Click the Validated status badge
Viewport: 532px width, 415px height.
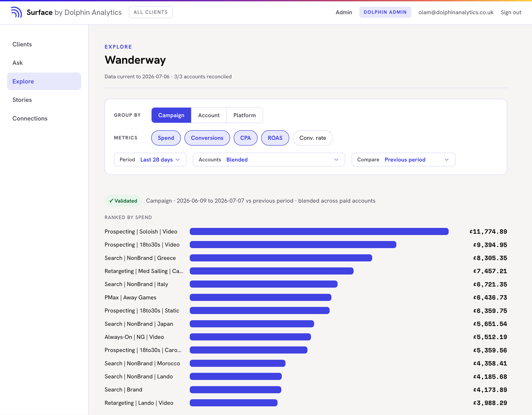click(123, 201)
